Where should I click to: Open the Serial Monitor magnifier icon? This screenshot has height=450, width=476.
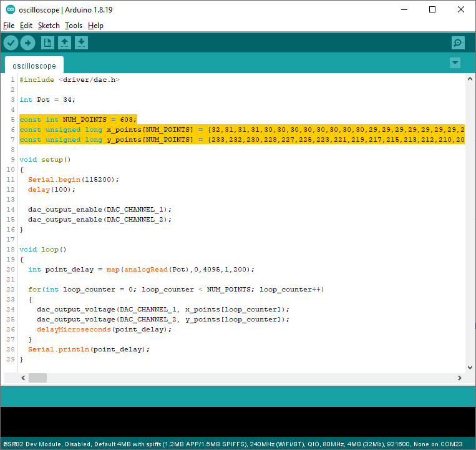tap(458, 43)
